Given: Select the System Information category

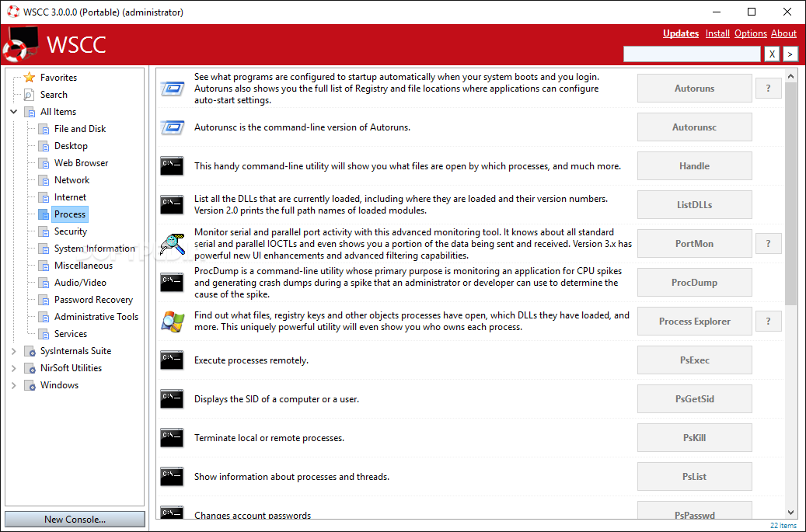Looking at the screenshot, I should [x=95, y=249].
